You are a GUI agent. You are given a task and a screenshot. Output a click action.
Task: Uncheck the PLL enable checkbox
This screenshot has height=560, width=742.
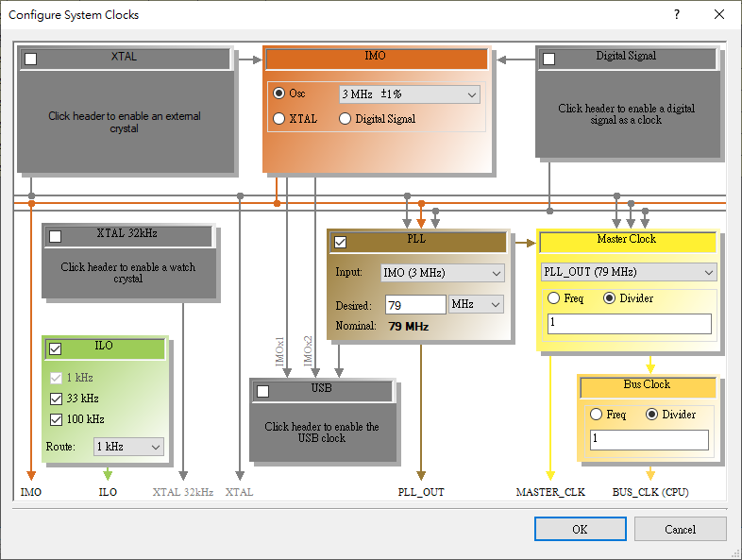(x=340, y=242)
